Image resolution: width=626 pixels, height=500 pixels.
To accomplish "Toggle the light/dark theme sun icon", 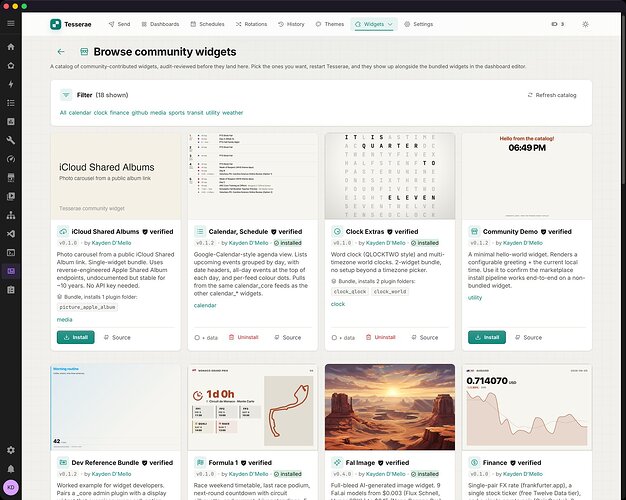I will [x=585, y=24].
